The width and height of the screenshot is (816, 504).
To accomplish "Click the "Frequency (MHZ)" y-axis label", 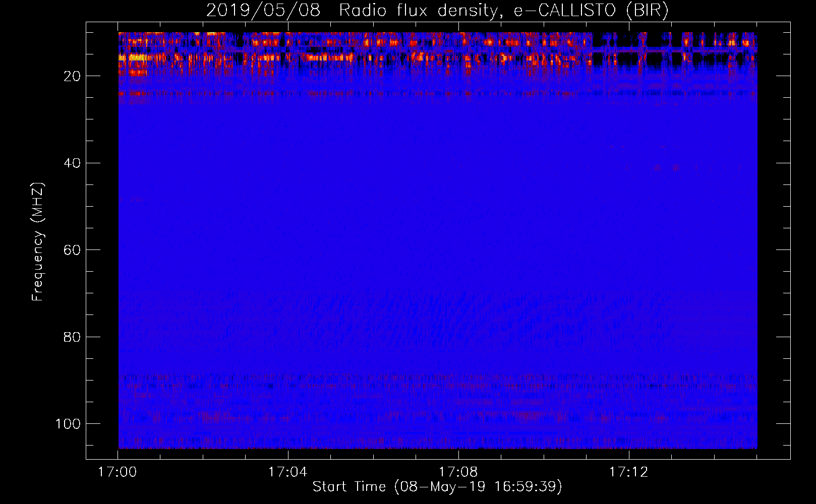I will (38, 241).
